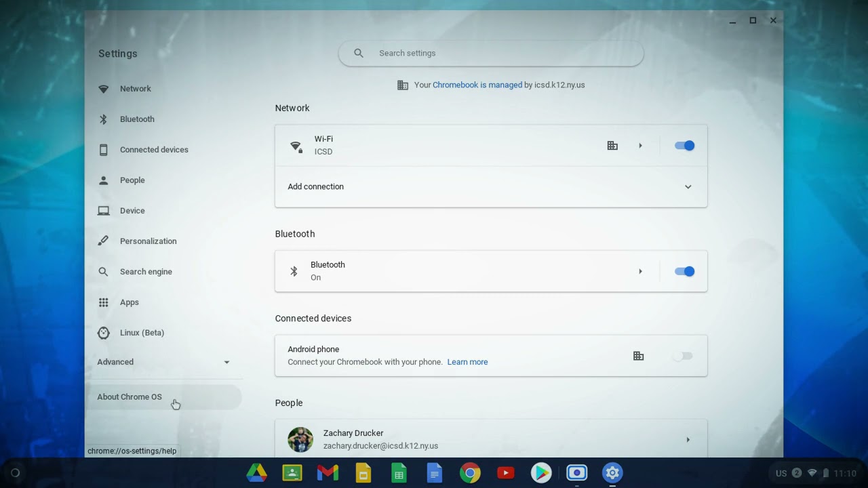868x488 pixels.
Task: Open Gmail from the shelf
Action: (x=328, y=473)
